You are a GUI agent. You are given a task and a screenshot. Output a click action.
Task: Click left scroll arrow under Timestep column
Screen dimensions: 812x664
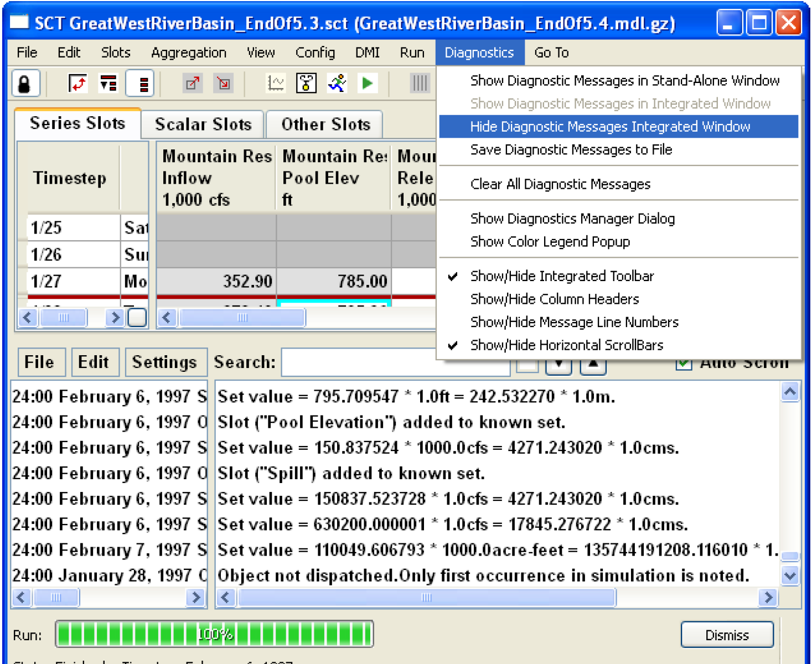[x=28, y=318]
